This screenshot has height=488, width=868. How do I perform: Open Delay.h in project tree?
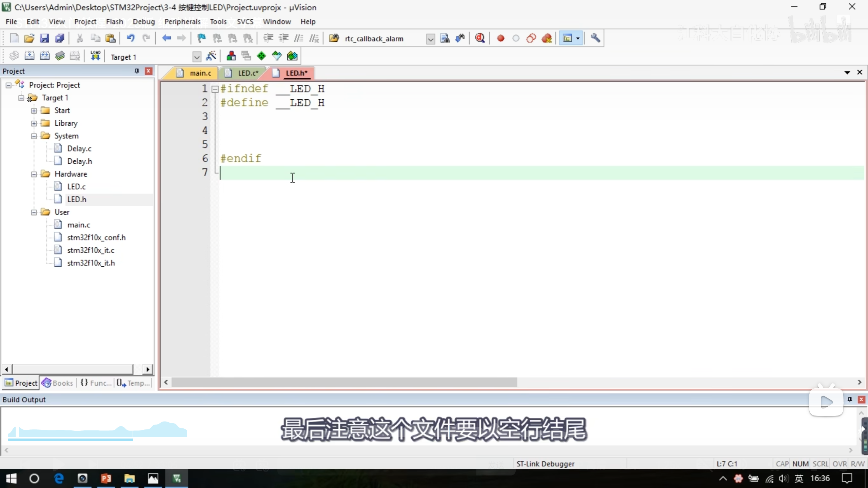(x=79, y=161)
